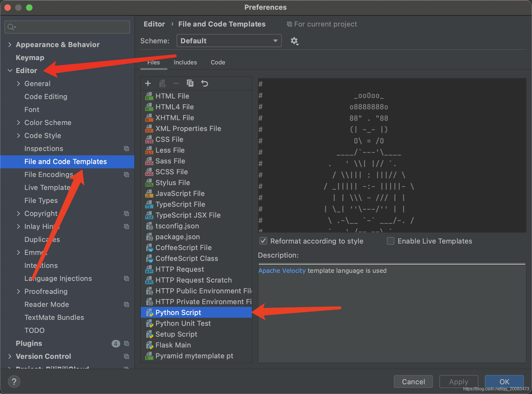Select the tsconfig.json template icon
Viewport: 532px width, 394px height.
(149, 226)
